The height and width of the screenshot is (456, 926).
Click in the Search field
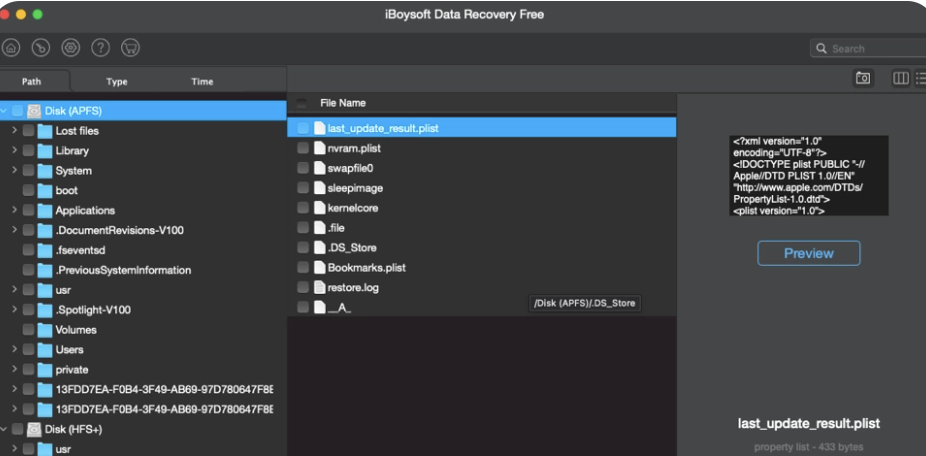pos(868,48)
